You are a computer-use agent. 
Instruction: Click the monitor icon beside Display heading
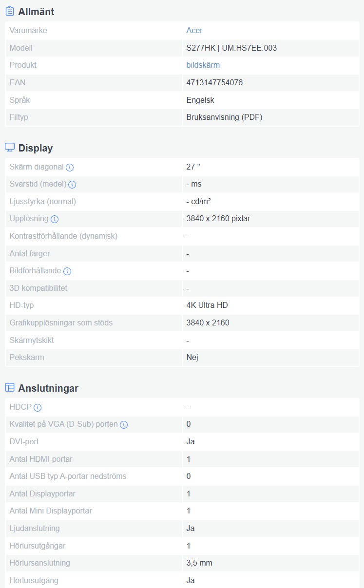10,148
